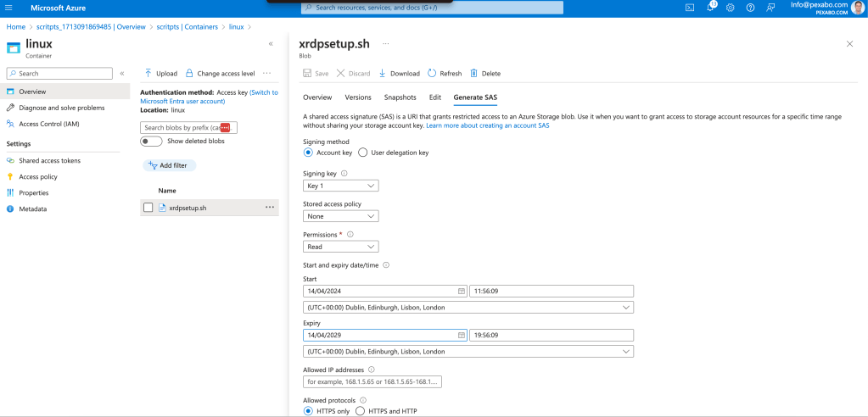The image size is (868, 417).
Task: Open more options next to blob title
Action: [385, 44]
